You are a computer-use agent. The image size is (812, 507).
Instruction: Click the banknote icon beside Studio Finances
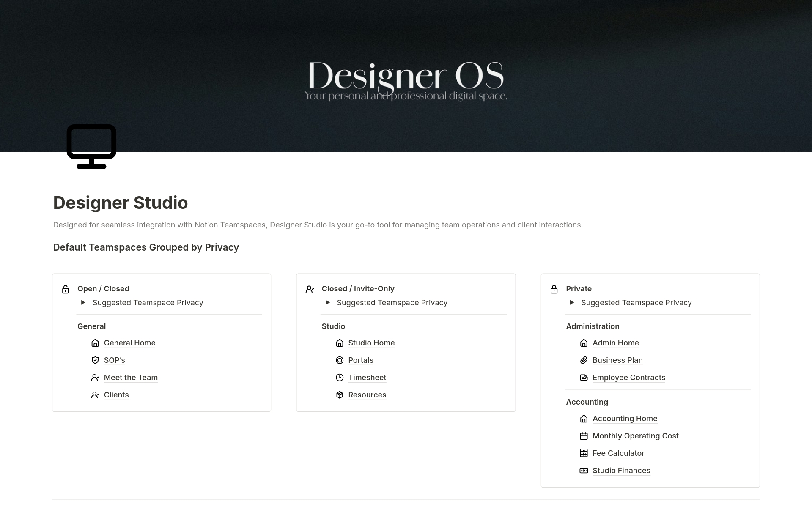pyautogui.click(x=584, y=471)
